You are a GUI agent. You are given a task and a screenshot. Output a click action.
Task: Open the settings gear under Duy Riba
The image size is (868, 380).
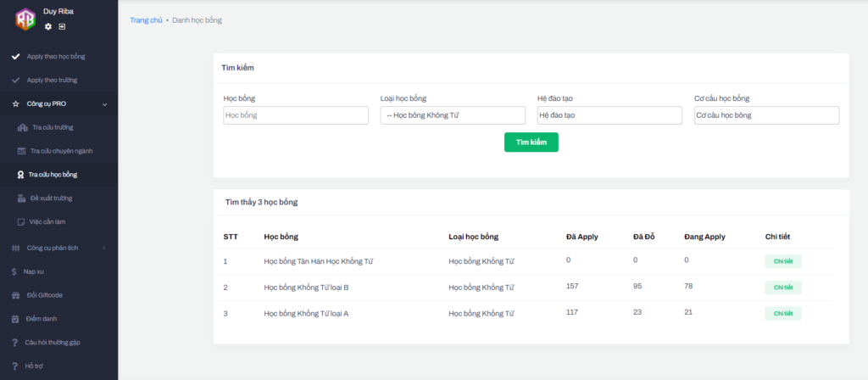(x=48, y=26)
